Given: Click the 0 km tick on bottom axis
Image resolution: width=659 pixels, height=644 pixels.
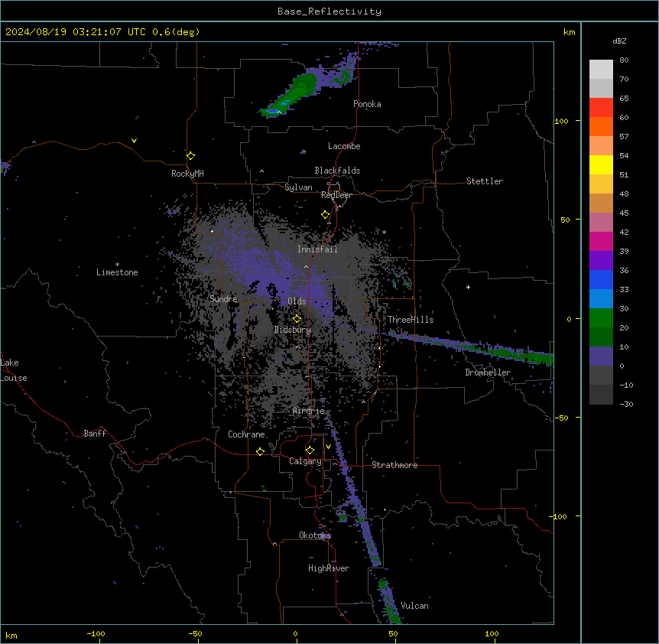Looking at the screenshot, I should (x=295, y=633).
